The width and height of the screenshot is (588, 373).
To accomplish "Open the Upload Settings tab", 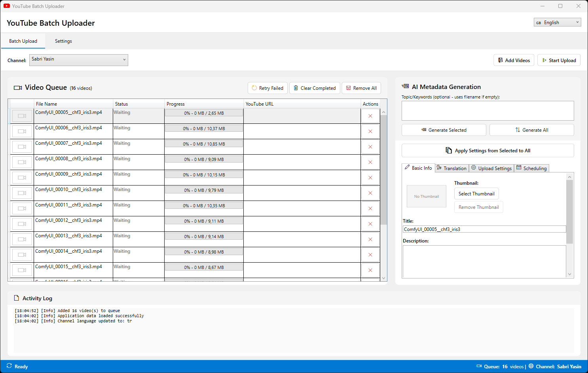I will pos(491,168).
